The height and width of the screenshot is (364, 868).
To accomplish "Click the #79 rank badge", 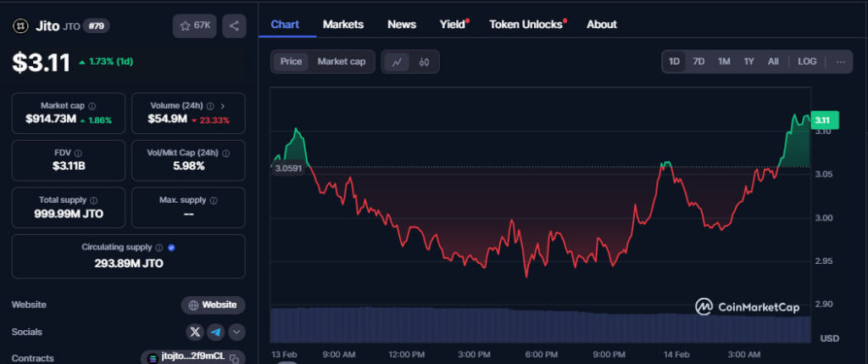I will pyautogui.click(x=95, y=26).
